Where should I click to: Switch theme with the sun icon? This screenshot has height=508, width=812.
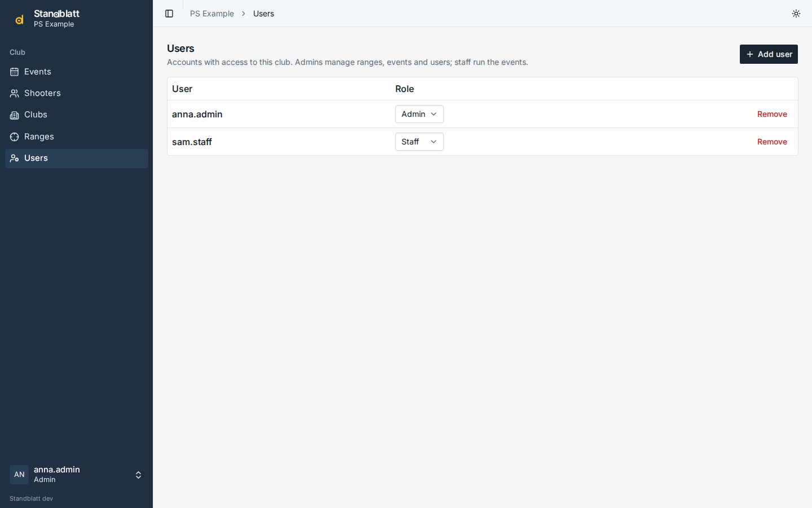pos(796,14)
